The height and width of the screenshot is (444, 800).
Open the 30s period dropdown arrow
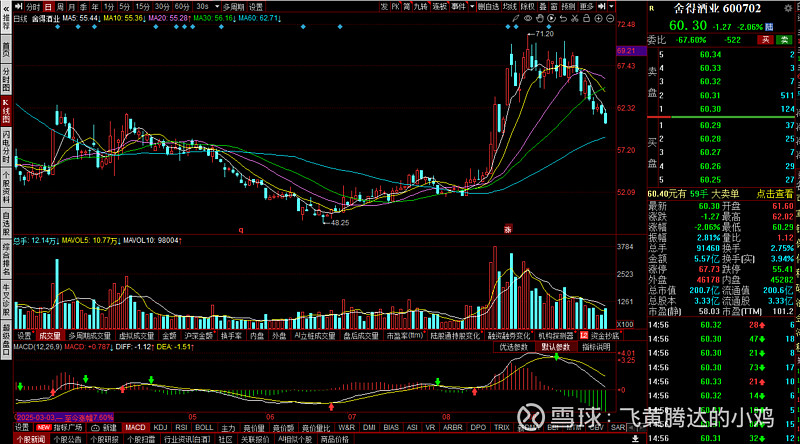pos(217,7)
